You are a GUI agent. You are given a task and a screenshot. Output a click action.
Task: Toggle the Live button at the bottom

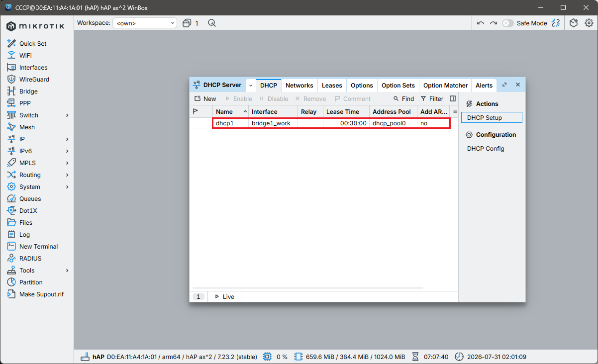[224, 296]
